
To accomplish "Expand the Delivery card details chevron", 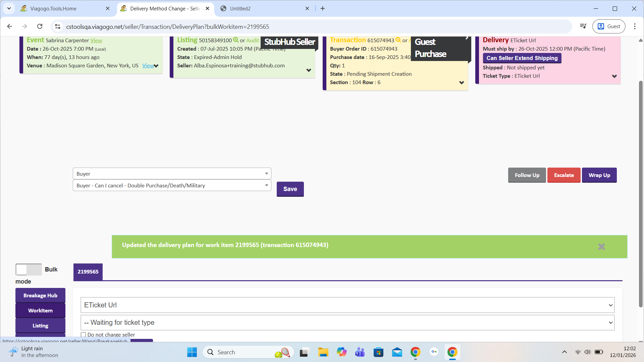I will point(614,76).
